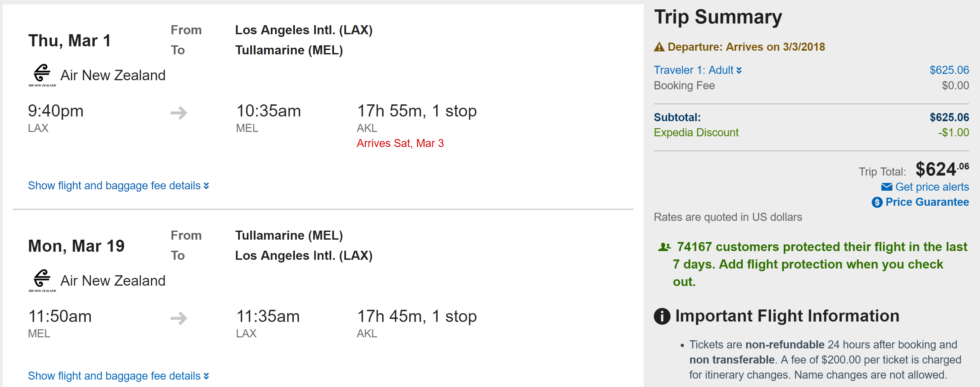Expand return flight and baggage fee details
Image resolution: width=980 pixels, height=387 pixels.
coord(114,376)
